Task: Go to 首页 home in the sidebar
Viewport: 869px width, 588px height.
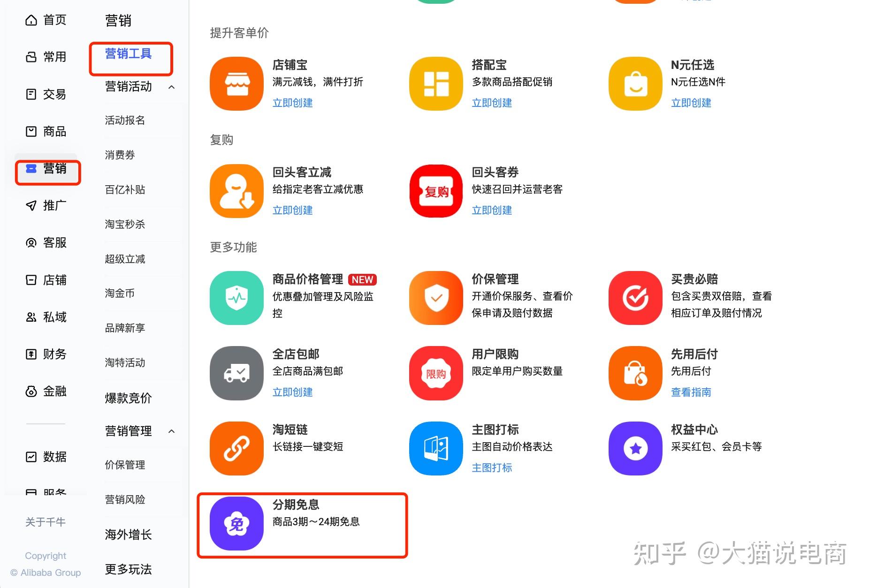Action: (46, 20)
